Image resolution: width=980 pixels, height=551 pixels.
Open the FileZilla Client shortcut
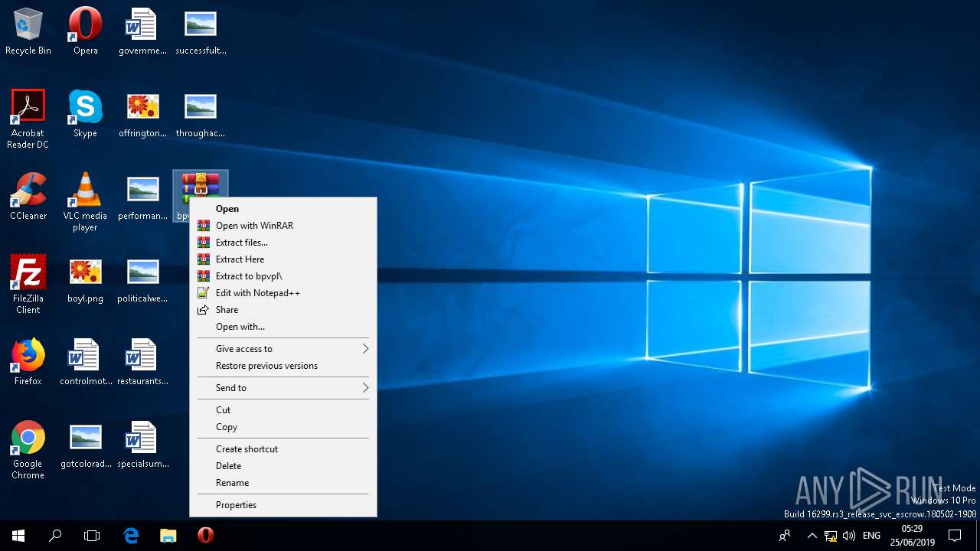[x=28, y=285]
